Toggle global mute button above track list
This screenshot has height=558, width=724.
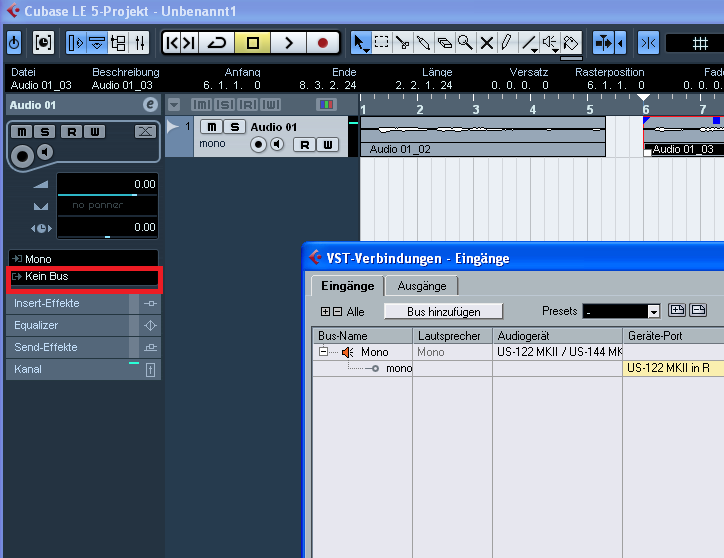[202, 105]
